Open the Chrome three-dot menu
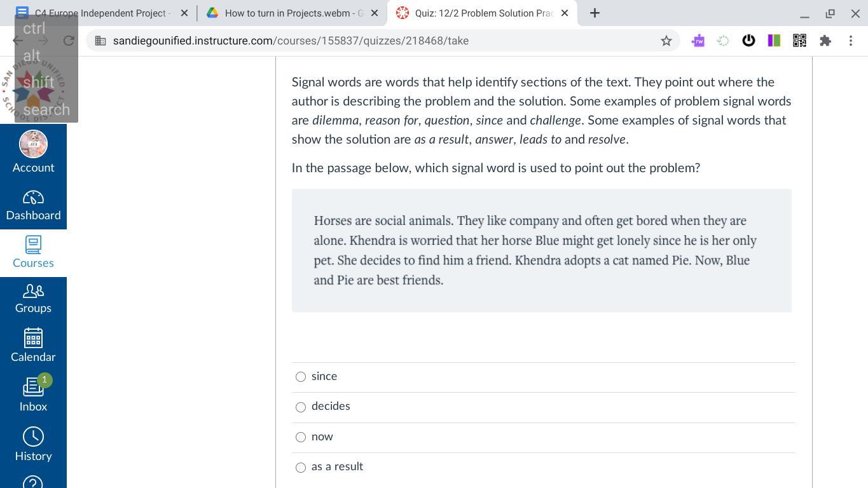The width and height of the screenshot is (868, 488). pos(851,41)
